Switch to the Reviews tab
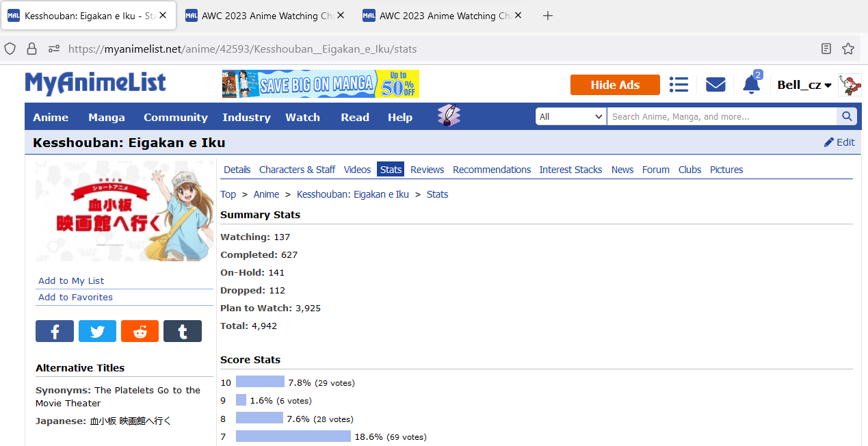Screen dimensions: 868x446 [427, 169]
